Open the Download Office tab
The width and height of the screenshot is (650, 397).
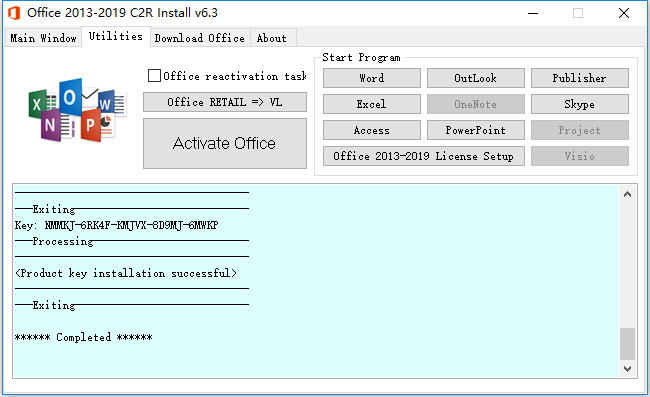click(200, 38)
